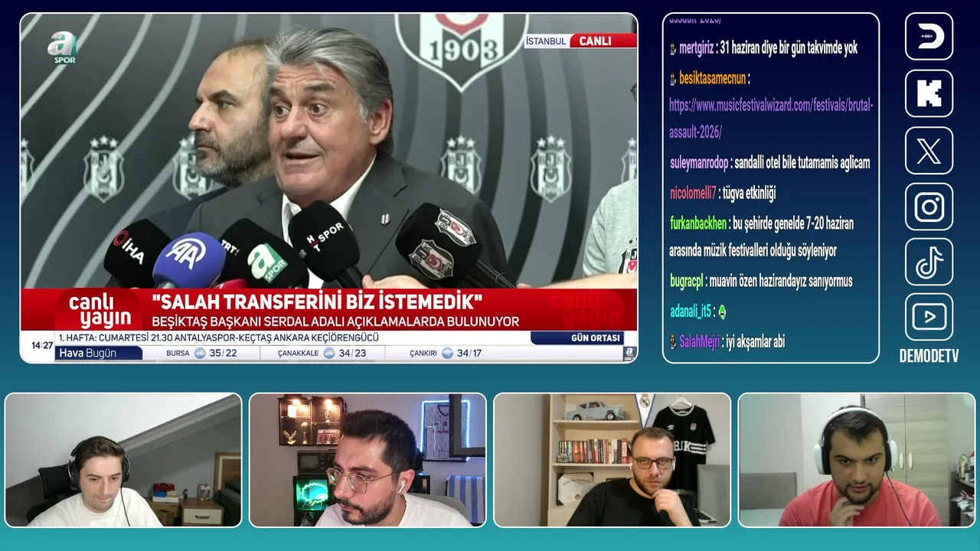
Task: Open the Kick channel icon
Action: coord(929,93)
